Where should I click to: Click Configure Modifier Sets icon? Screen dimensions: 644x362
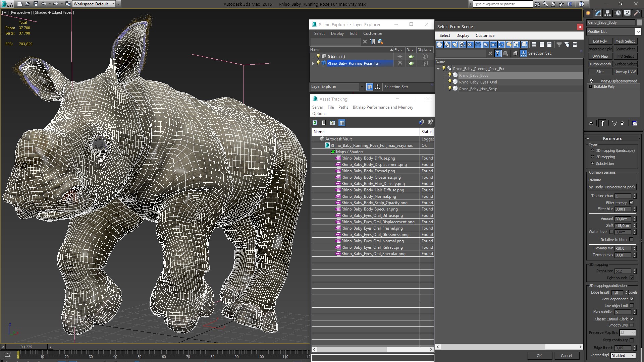pos(634,123)
